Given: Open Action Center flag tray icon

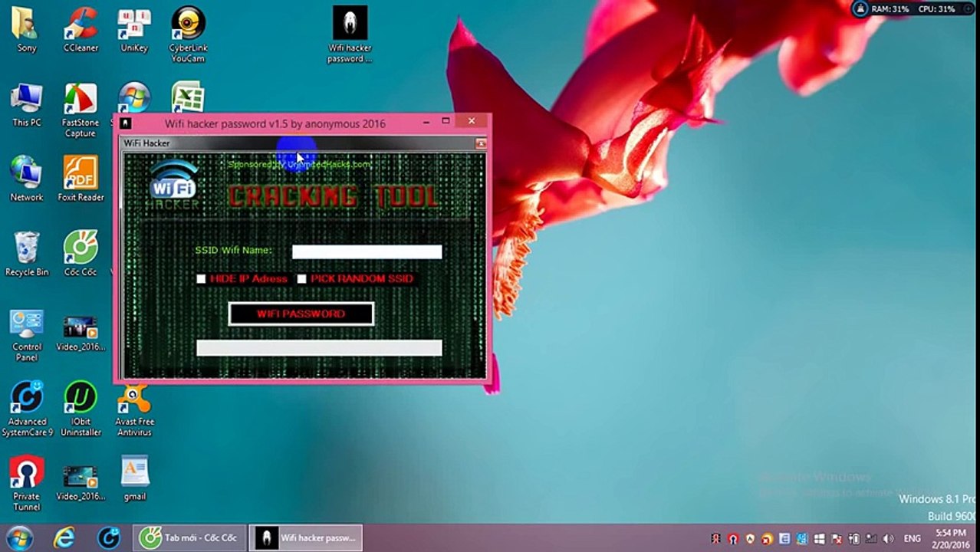Looking at the screenshot, I should coord(837,539).
